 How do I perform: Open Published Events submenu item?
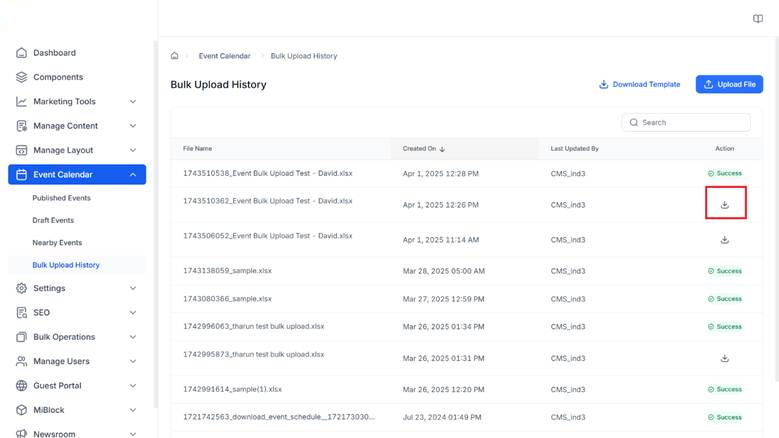(x=62, y=198)
